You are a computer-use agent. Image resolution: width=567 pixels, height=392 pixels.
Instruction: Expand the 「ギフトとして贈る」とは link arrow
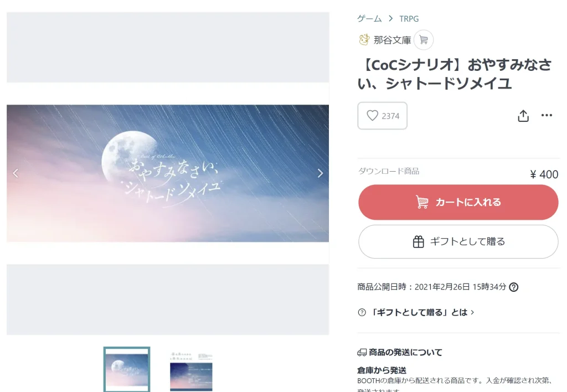pyautogui.click(x=472, y=312)
